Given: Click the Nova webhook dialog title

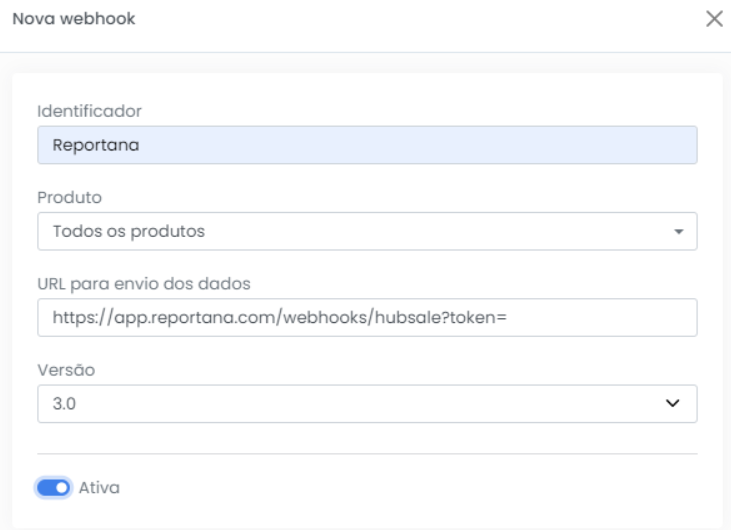Looking at the screenshot, I should pyautogui.click(x=74, y=19).
